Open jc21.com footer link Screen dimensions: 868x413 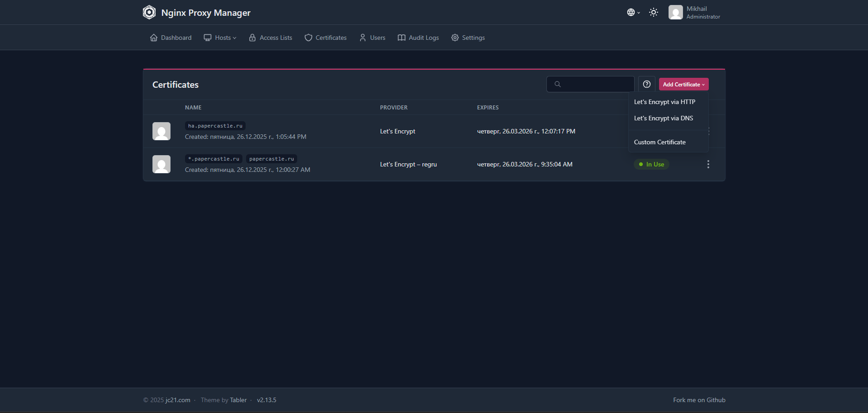[178, 400]
